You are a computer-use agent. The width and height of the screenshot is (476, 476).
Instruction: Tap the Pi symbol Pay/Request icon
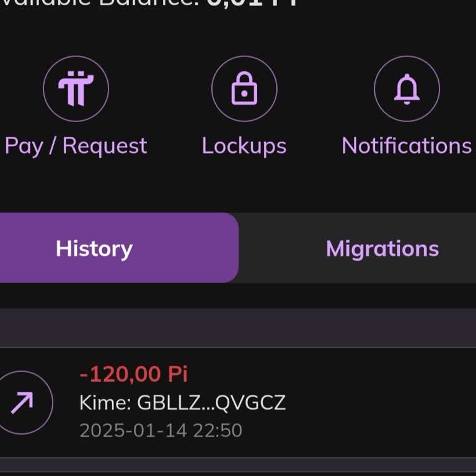76,89
